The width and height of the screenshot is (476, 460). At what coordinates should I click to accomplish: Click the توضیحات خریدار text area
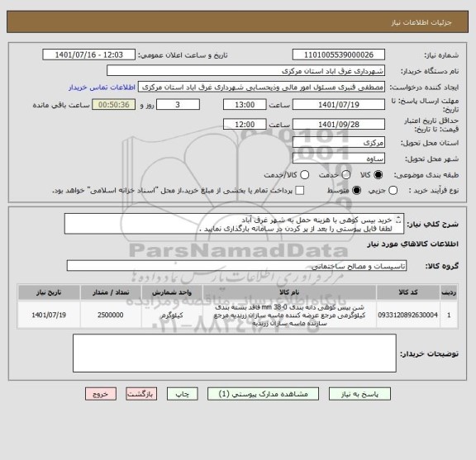(235, 353)
